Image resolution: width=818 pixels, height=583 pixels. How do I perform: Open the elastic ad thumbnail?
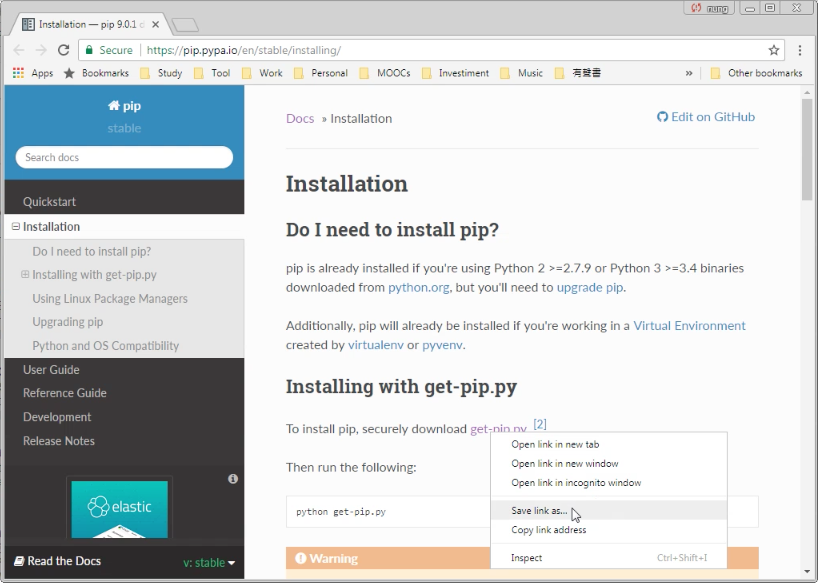(119, 509)
